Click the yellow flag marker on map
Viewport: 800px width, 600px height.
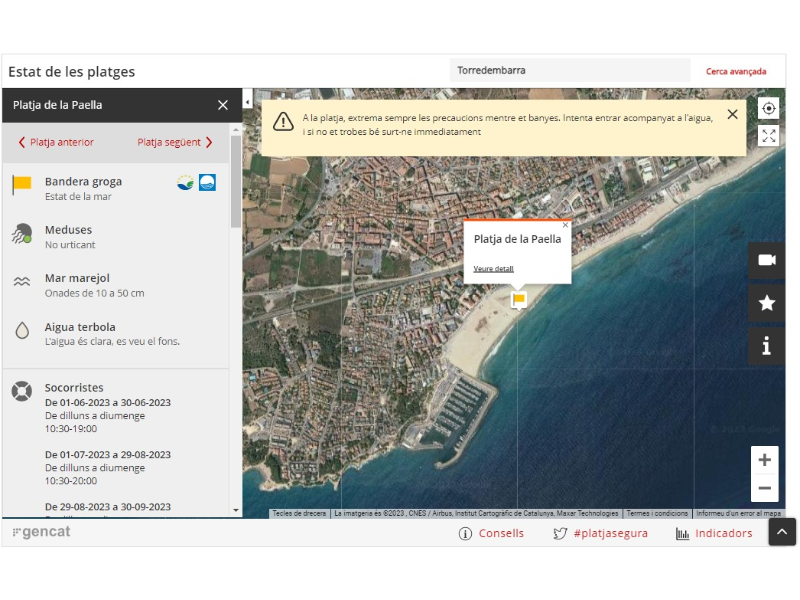tap(518, 299)
